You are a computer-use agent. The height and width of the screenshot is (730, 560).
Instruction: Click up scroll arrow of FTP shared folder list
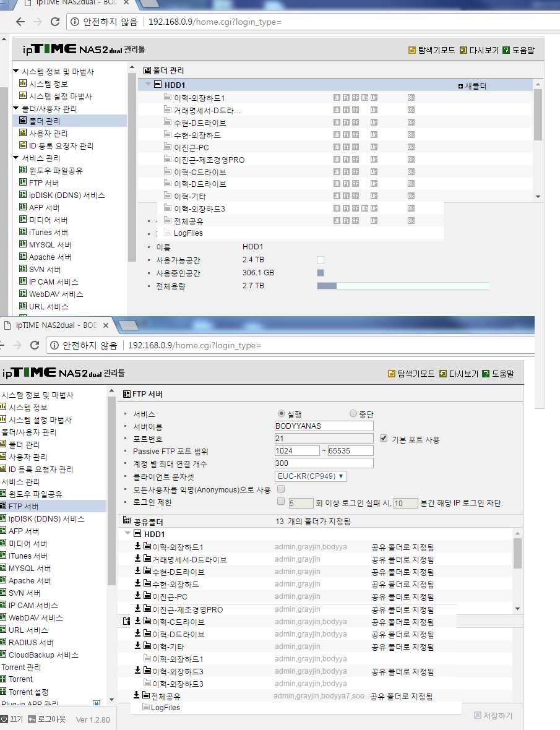coord(518,533)
